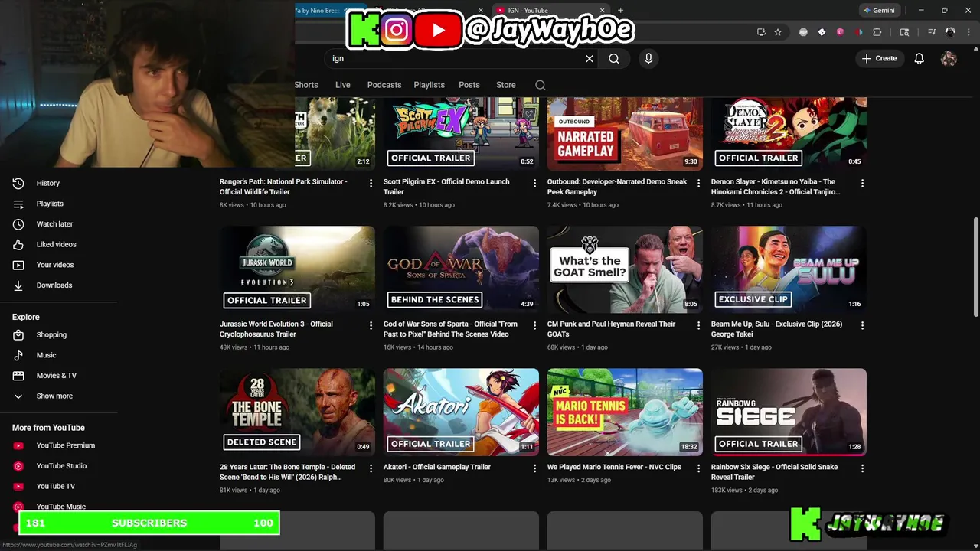
Task: Open the Gemini button in Chrome
Action: [x=879, y=11]
